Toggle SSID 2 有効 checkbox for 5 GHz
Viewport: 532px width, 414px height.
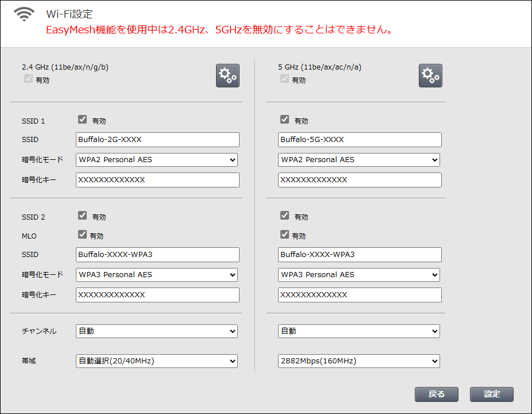tap(284, 216)
